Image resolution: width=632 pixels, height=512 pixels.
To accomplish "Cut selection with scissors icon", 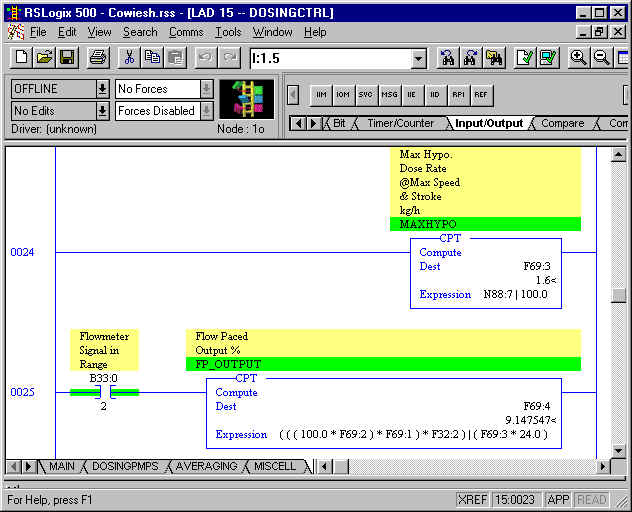I will click(129, 58).
